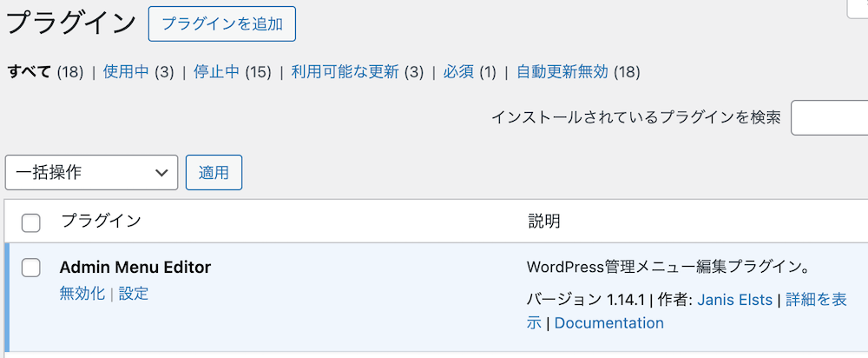Open Admin Menu Editor 設定 link
Image resolution: width=868 pixels, height=358 pixels.
pyautogui.click(x=134, y=294)
